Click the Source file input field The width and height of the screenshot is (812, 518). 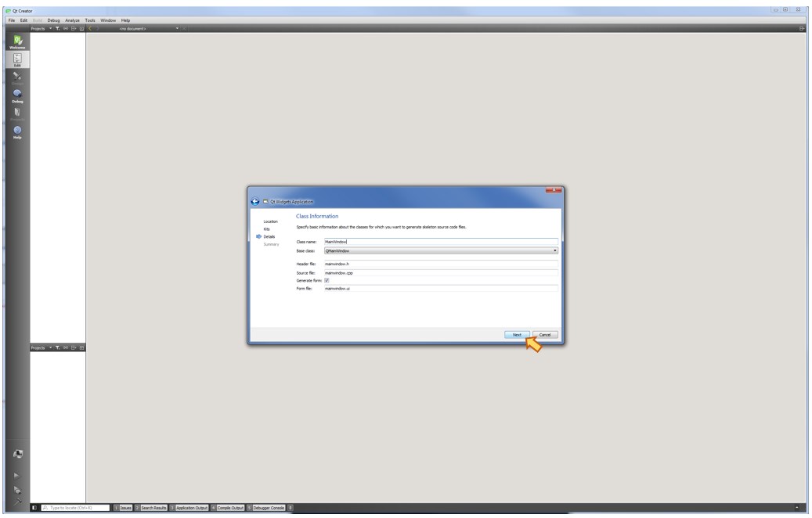[x=441, y=273]
